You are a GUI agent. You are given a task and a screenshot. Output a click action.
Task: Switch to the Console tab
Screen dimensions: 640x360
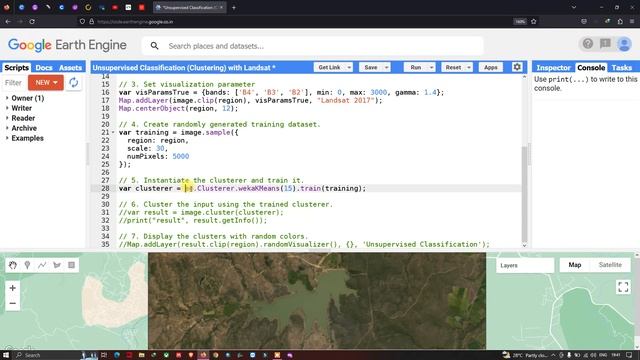pyautogui.click(x=591, y=68)
